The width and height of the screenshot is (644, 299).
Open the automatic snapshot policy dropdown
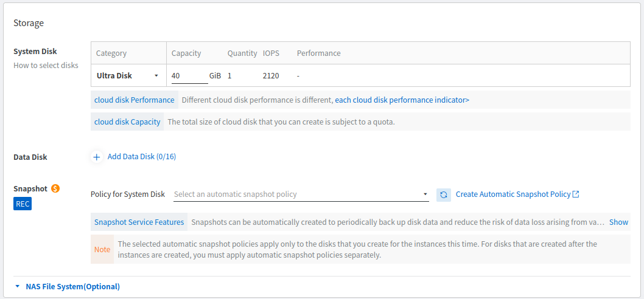tap(301, 194)
